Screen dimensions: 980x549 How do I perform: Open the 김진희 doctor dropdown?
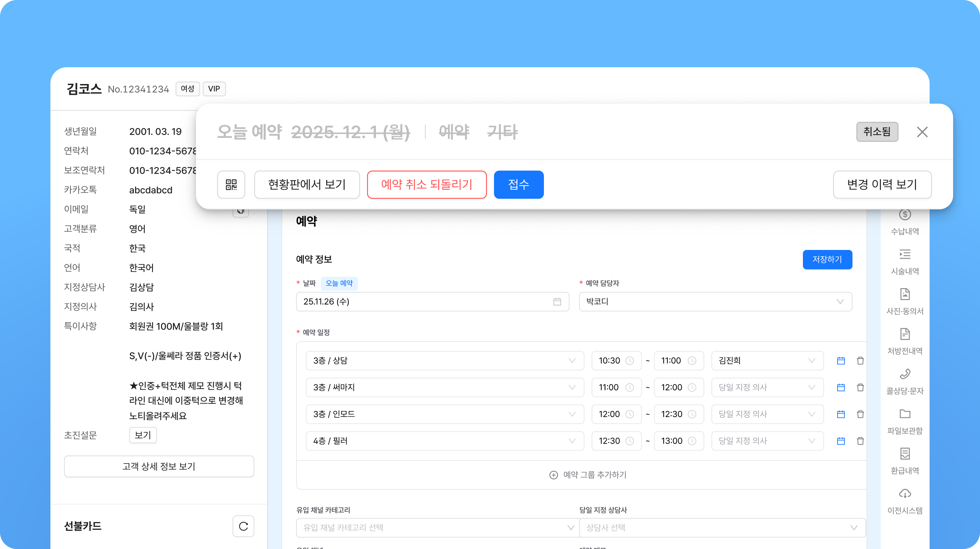767,360
